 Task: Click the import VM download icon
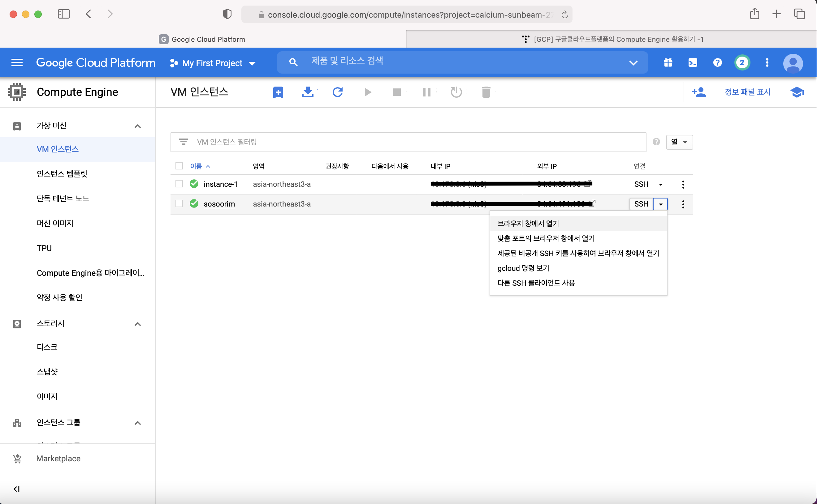tap(308, 92)
